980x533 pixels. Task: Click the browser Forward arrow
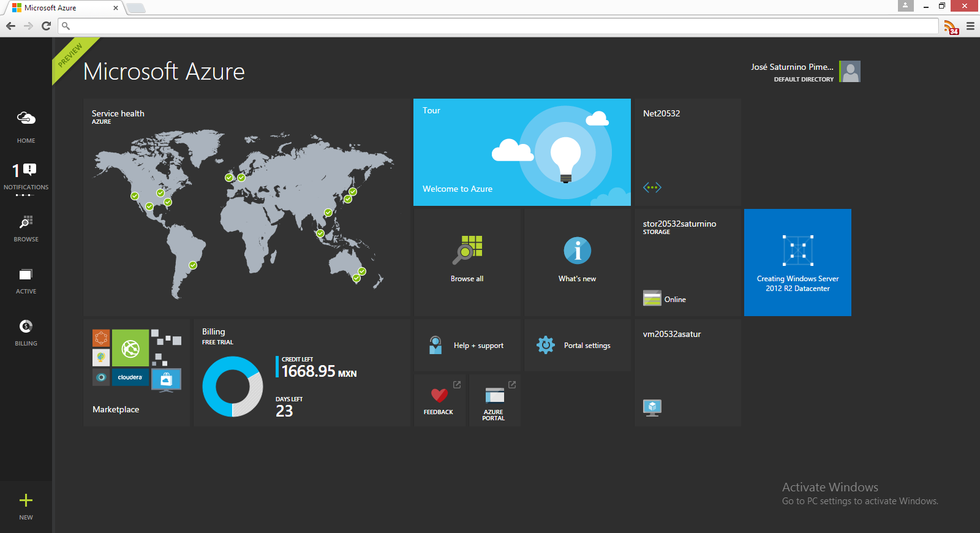point(28,26)
